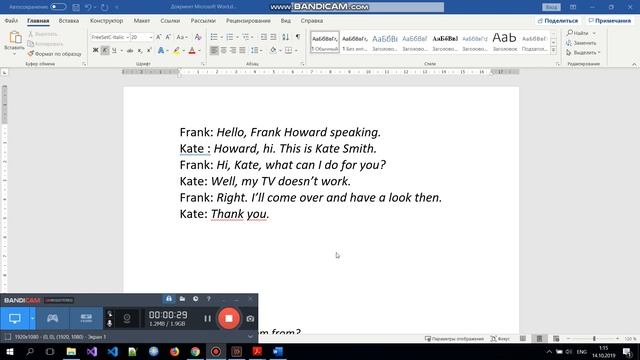The image size is (640, 360).
Task: Toggle the Автосохранение switch
Action: click(x=58, y=7)
